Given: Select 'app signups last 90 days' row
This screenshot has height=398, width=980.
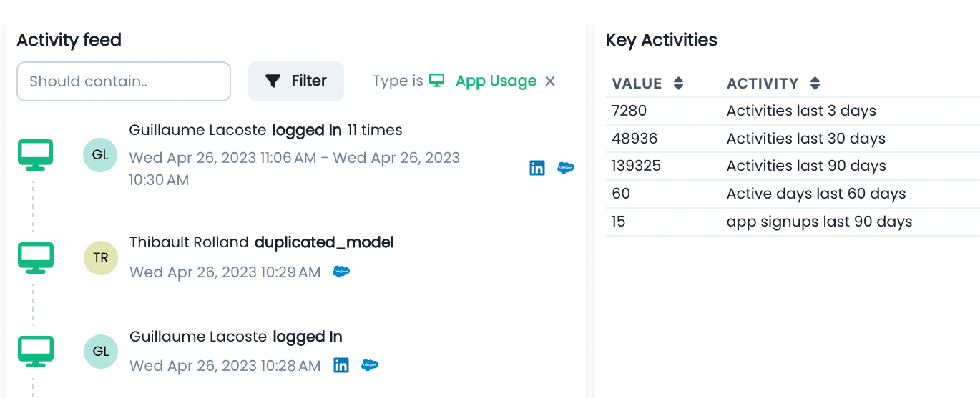Looking at the screenshot, I should pos(792,222).
